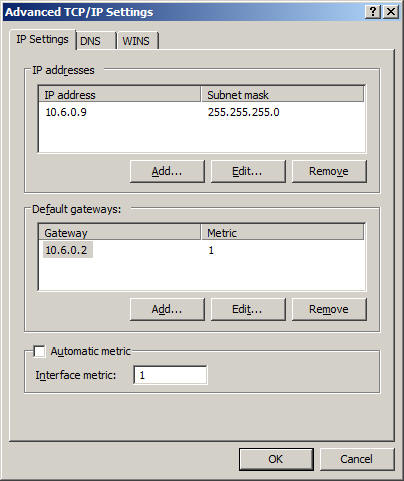
Task: Select the IP Settings tab
Action: (x=42, y=39)
